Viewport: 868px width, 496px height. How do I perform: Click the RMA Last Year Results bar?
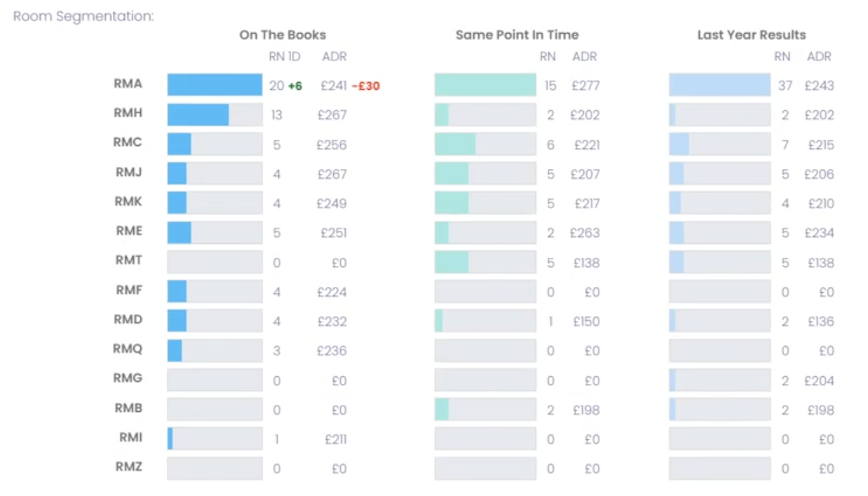pyautogui.click(x=719, y=85)
